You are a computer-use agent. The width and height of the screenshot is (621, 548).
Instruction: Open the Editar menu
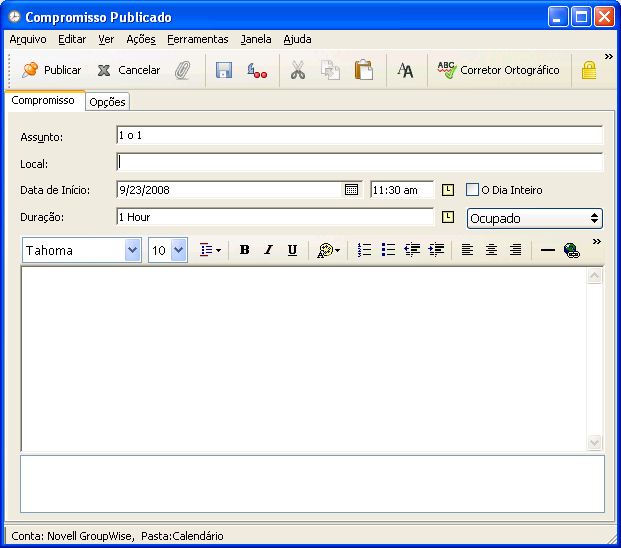(x=72, y=39)
